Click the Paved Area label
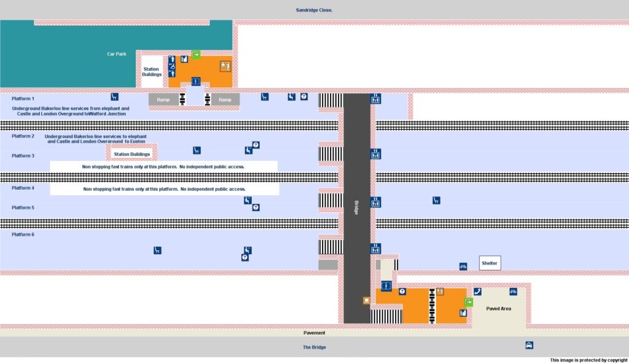Viewport: 629px width, 364px height. 498,309
